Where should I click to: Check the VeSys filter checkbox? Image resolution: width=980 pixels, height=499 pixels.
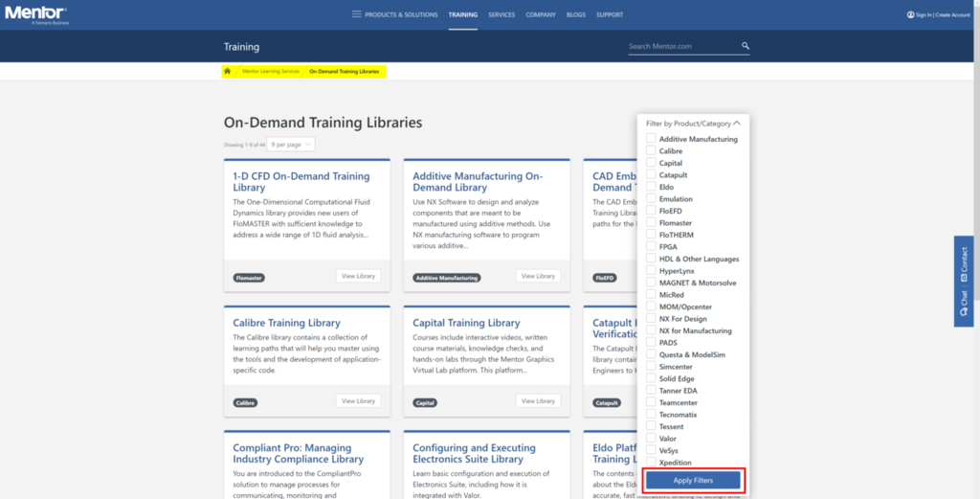click(x=651, y=450)
